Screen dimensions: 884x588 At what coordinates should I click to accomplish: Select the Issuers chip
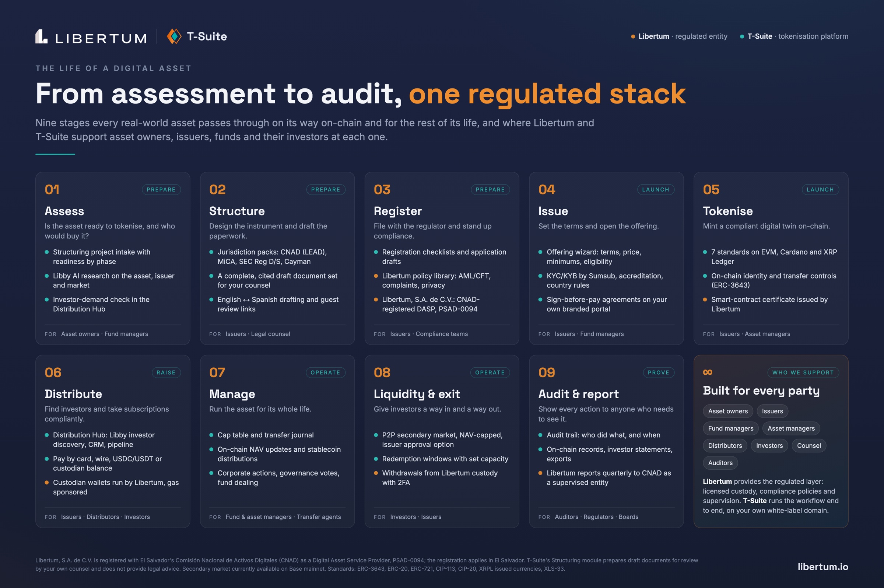[772, 411]
